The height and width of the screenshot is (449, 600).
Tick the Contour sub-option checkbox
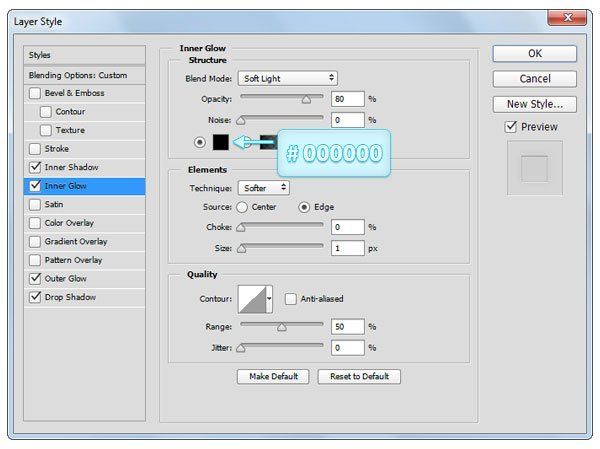tap(46, 112)
